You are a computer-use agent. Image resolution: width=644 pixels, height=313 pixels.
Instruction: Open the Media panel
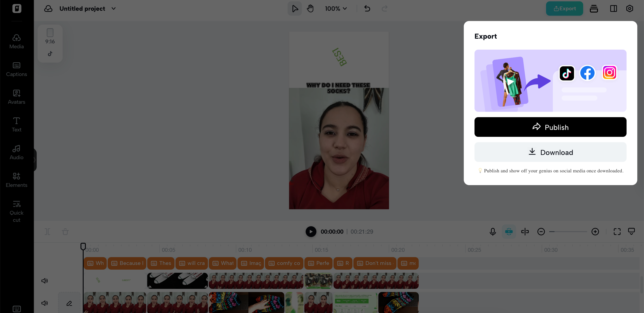click(16, 41)
